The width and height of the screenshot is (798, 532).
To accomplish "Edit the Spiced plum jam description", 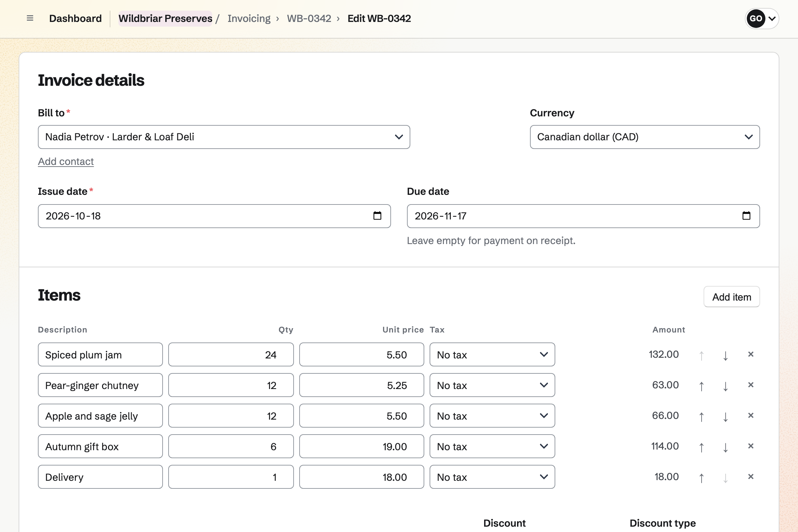I will [x=100, y=354].
